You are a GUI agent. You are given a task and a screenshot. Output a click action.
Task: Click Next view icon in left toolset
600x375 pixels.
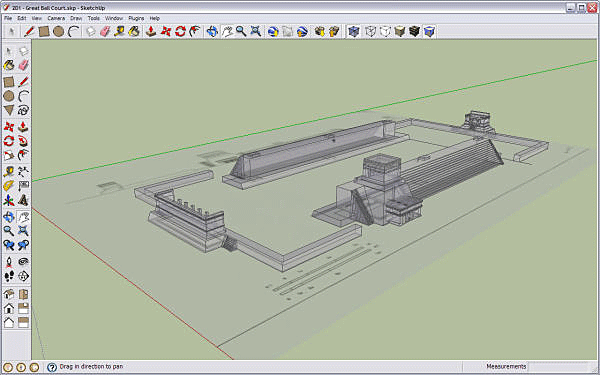(x=23, y=245)
